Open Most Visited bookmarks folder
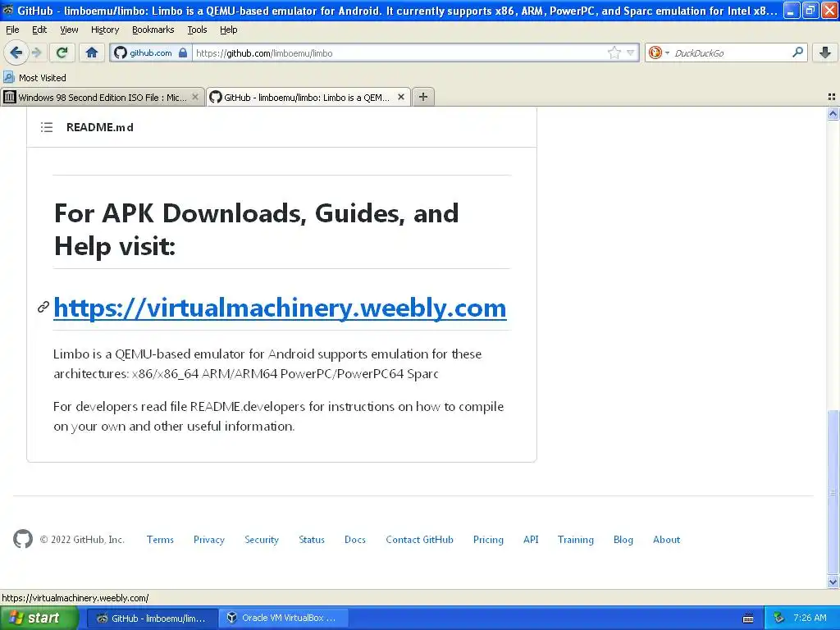The image size is (840, 630). [34, 78]
